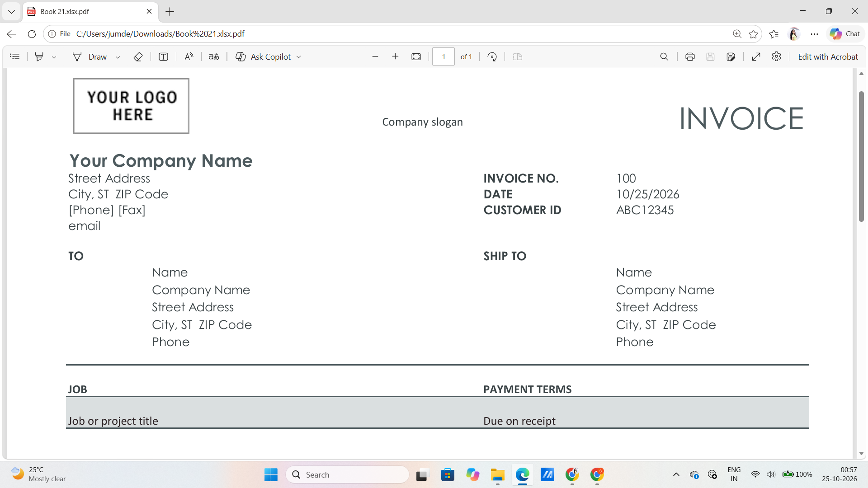Screen dimensions: 868x488
Task: Print the PDF document
Action: pos(690,56)
